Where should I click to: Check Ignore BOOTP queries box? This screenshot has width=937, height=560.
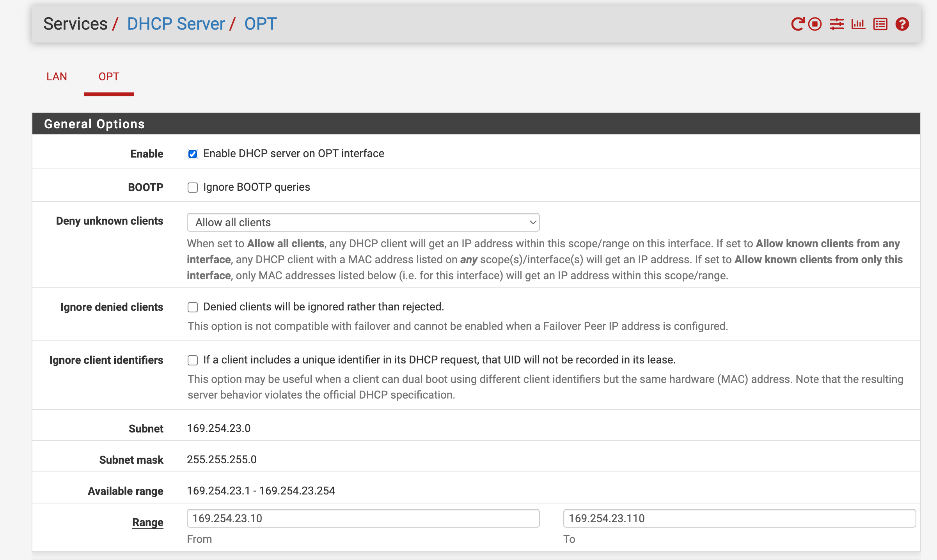(193, 188)
